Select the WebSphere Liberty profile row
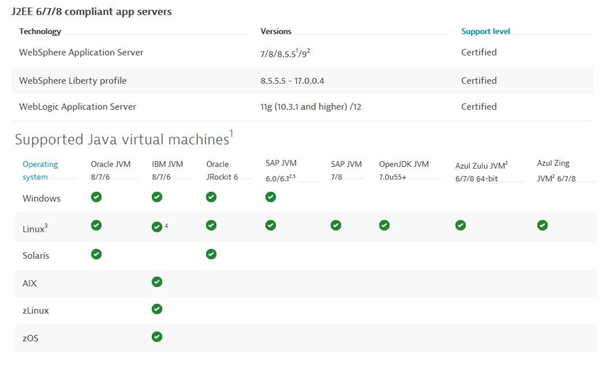 tap(302, 81)
